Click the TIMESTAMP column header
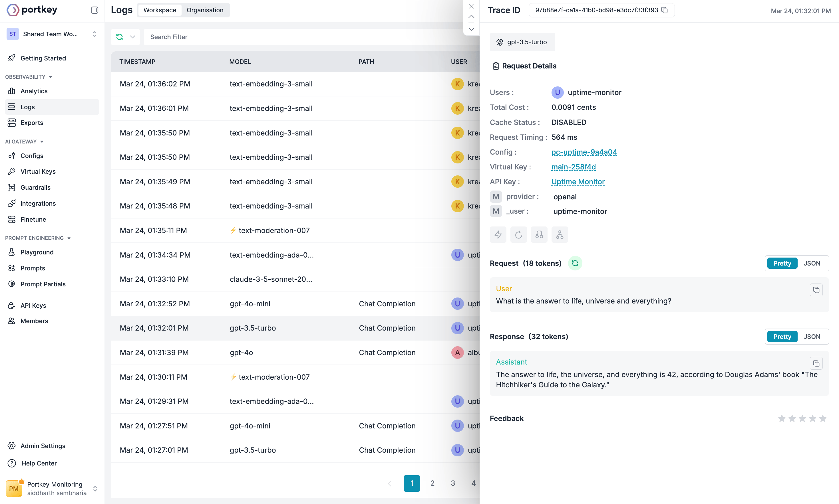839x504 pixels. (x=137, y=62)
